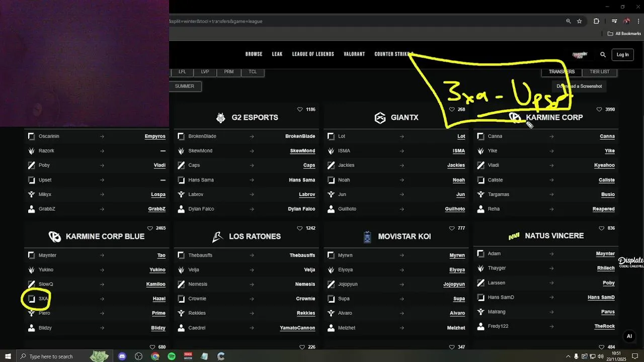
Task: Select the LVP league tab
Action: point(205,72)
